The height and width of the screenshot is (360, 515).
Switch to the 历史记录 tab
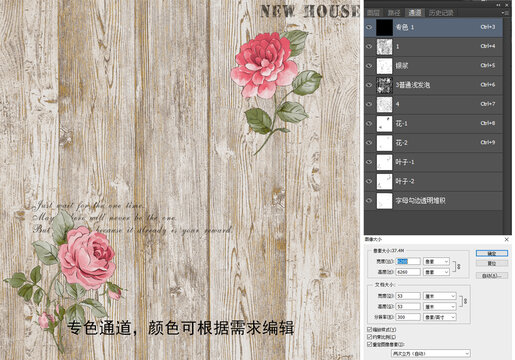[x=441, y=13]
